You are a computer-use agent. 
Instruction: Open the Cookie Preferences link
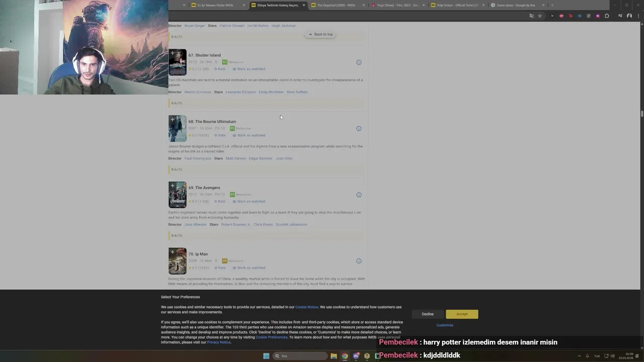point(271,337)
